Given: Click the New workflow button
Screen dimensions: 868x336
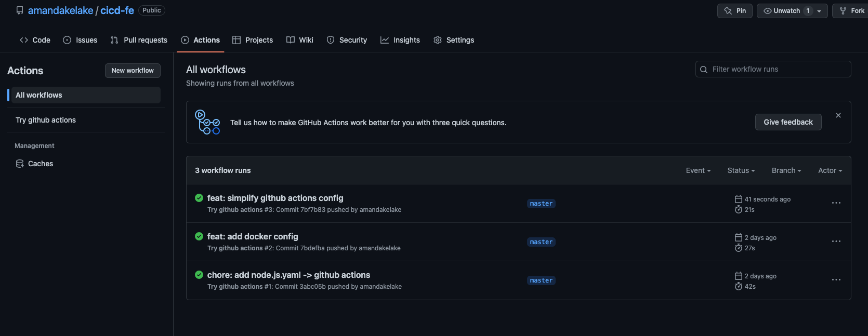Looking at the screenshot, I should click(x=133, y=71).
